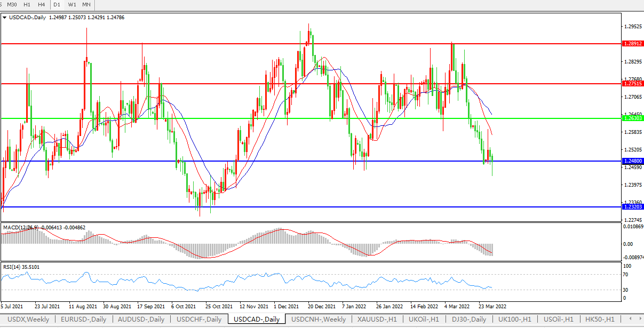
Task: Switch to the EURUSD-,Daily tab
Action: pos(83,319)
